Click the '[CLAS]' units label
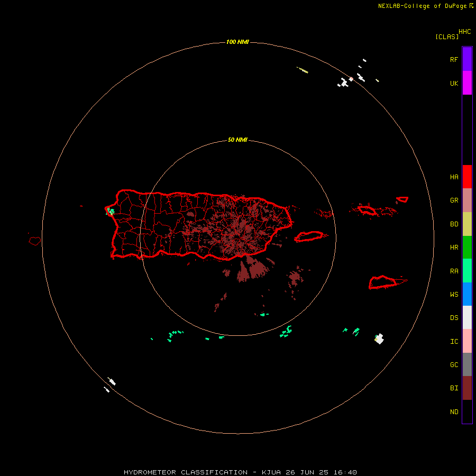Image resolution: width=476 pixels, height=476 pixels. click(x=447, y=36)
